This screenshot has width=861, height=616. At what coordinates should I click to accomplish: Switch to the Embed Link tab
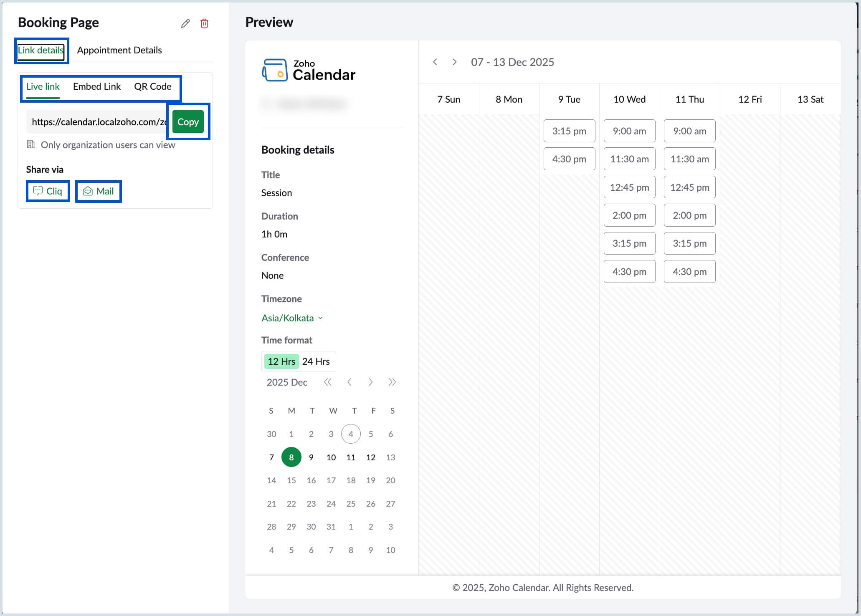[97, 86]
